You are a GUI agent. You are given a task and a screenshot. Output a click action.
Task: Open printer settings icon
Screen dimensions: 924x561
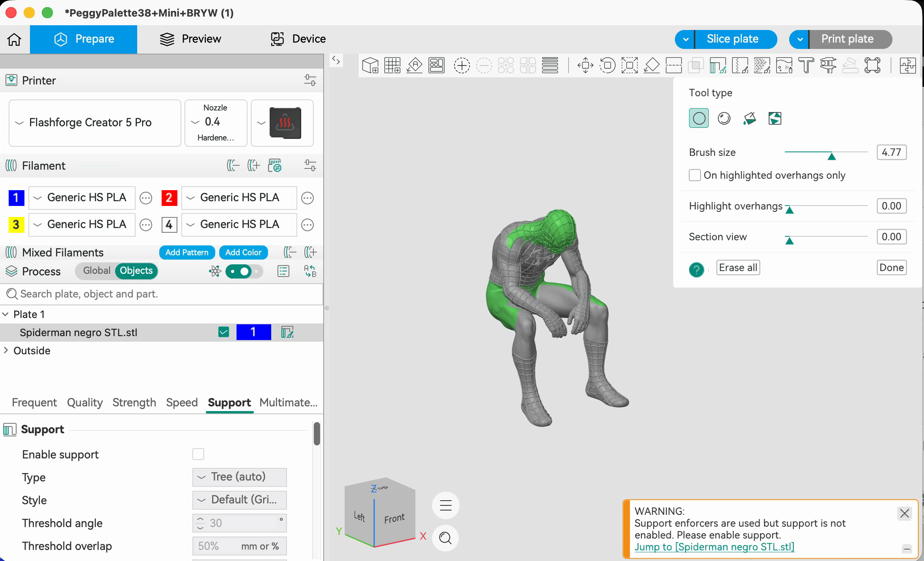pyautogui.click(x=310, y=80)
